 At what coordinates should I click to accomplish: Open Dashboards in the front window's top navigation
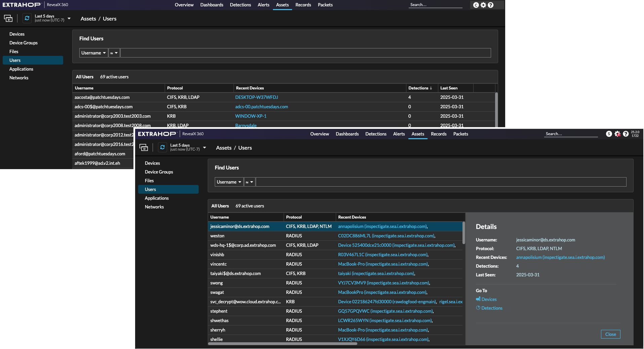347,134
